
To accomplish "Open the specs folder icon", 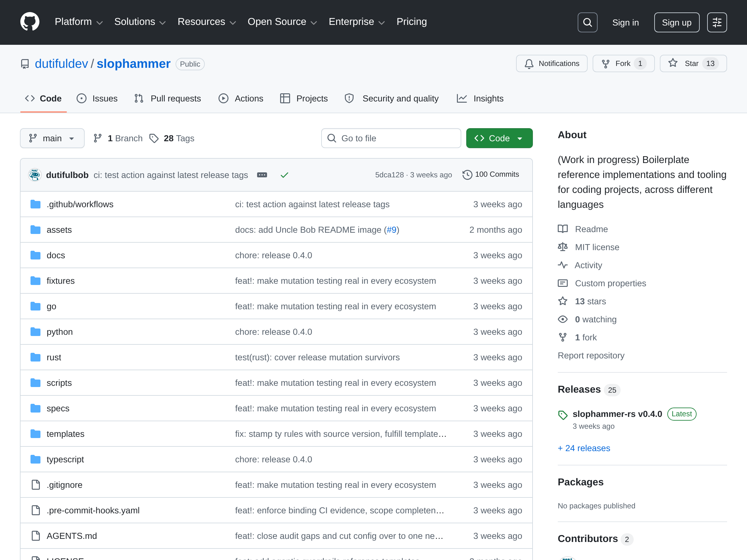I will (x=35, y=408).
